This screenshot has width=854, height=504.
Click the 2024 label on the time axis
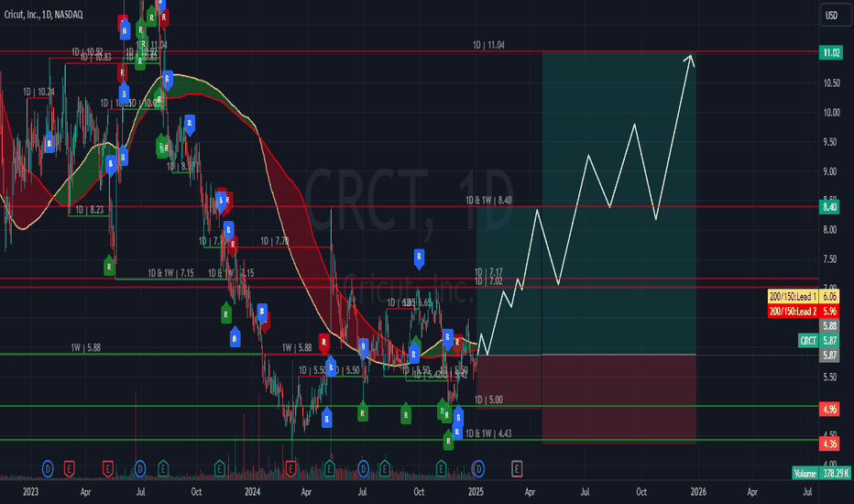253,492
